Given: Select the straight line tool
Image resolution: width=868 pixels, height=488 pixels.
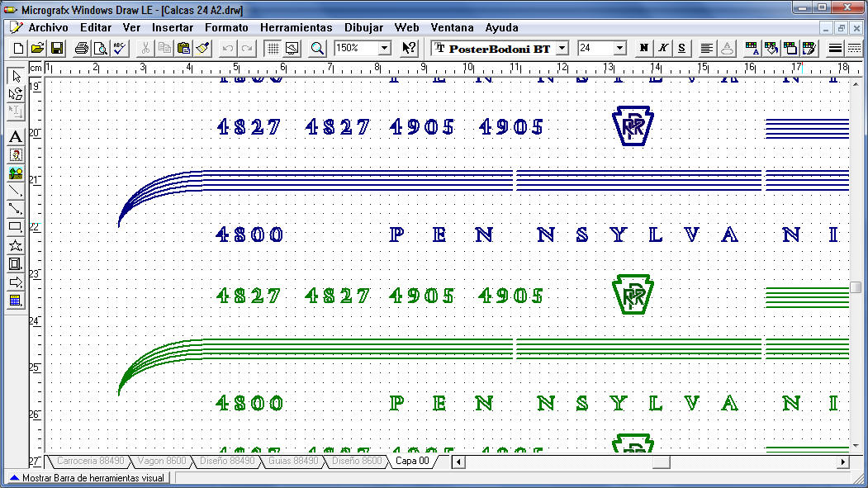Looking at the screenshot, I should click(x=16, y=192).
